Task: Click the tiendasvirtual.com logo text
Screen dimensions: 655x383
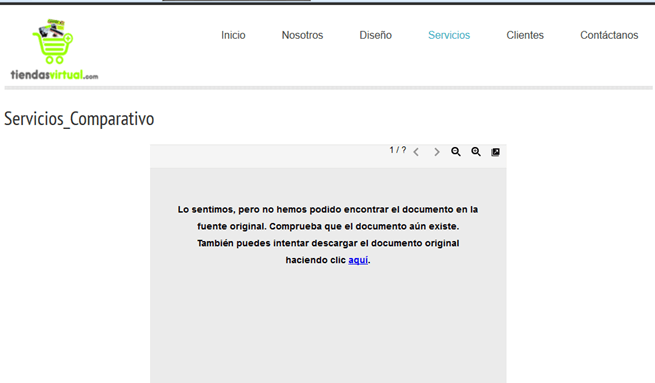Action: coord(54,75)
